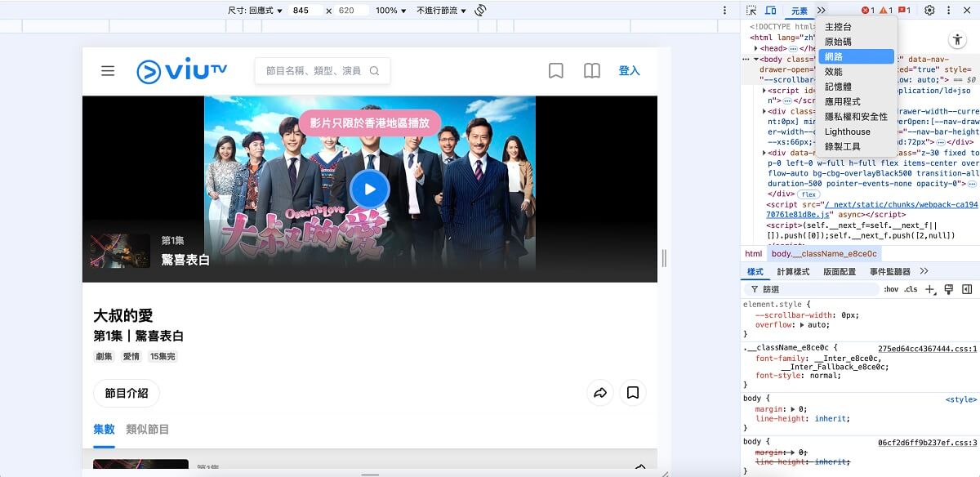The height and width of the screenshot is (477, 980).
Task: Add a new style rule with plus icon
Action: 929,289
